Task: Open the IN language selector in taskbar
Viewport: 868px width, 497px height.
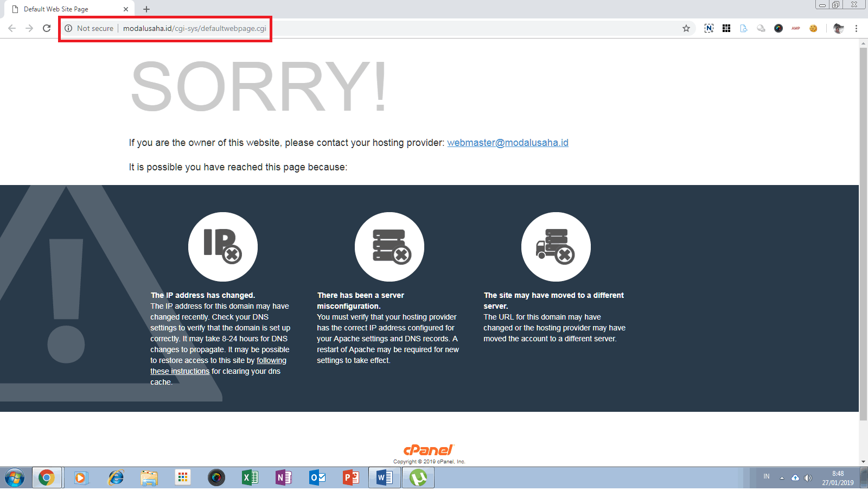Action: pyautogui.click(x=767, y=476)
